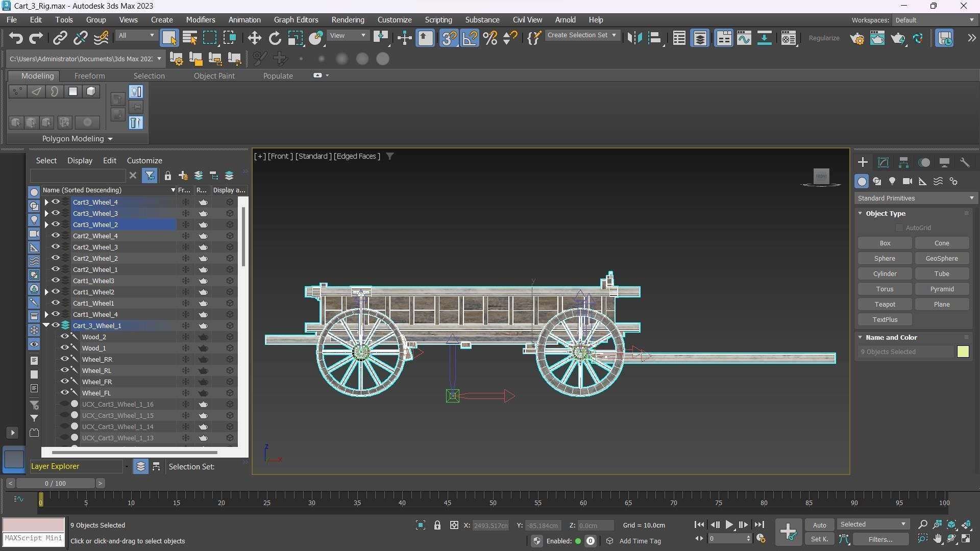Toggle Auto key mode

click(819, 525)
